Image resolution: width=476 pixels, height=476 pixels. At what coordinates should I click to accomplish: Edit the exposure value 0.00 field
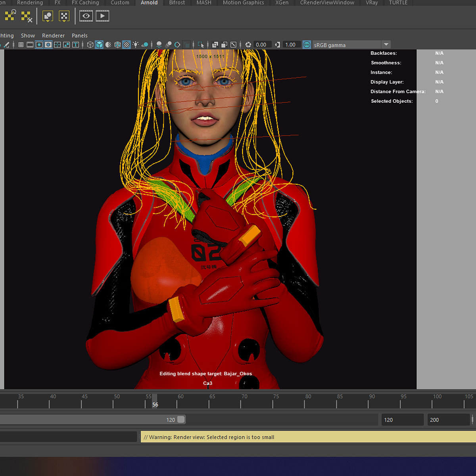click(263, 45)
